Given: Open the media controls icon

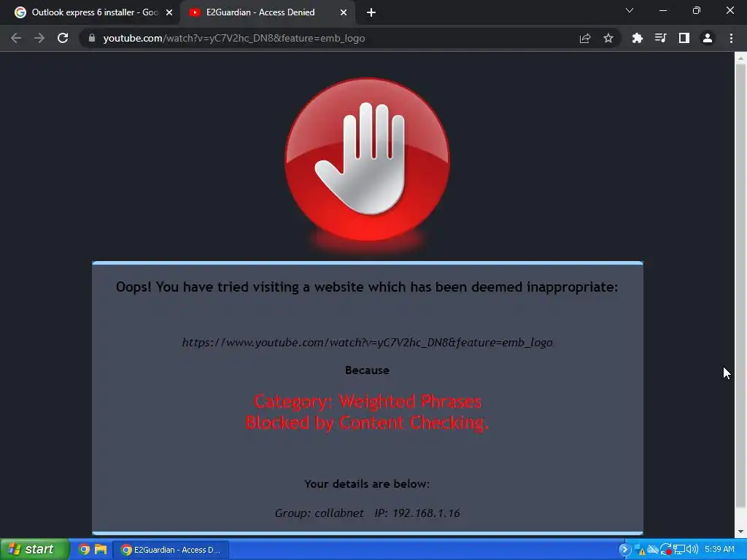Looking at the screenshot, I should [660, 38].
